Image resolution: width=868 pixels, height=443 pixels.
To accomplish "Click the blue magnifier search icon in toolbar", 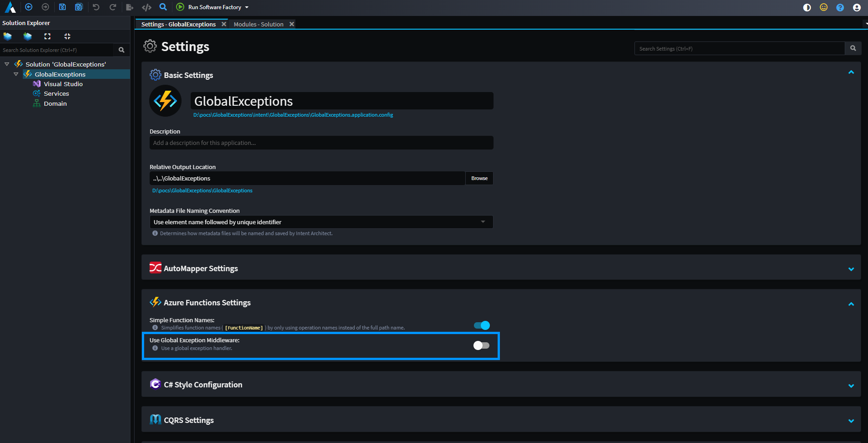I will [x=163, y=7].
